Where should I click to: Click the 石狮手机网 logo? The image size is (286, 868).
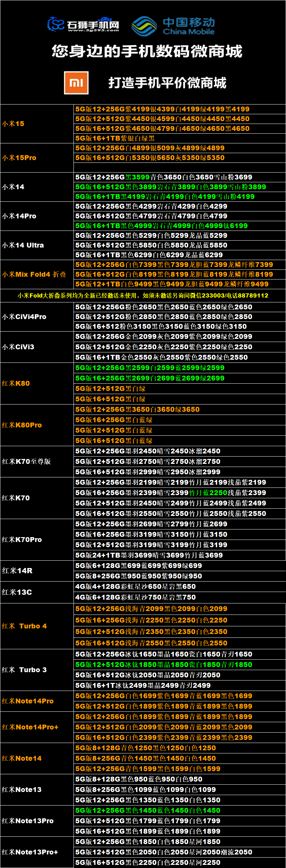(x=83, y=25)
